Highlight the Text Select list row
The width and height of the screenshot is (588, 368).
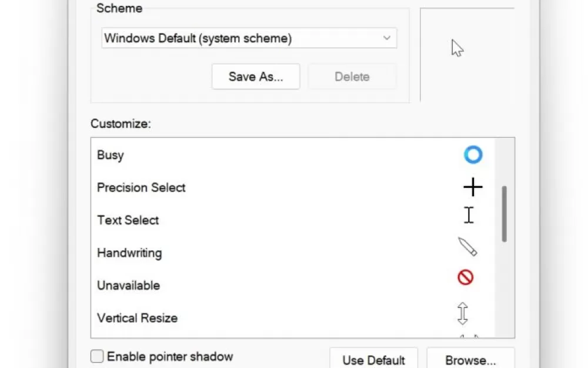[x=292, y=220]
